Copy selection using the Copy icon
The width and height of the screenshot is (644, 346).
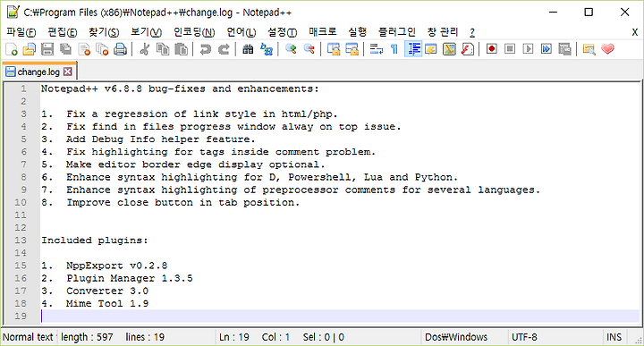[163, 49]
